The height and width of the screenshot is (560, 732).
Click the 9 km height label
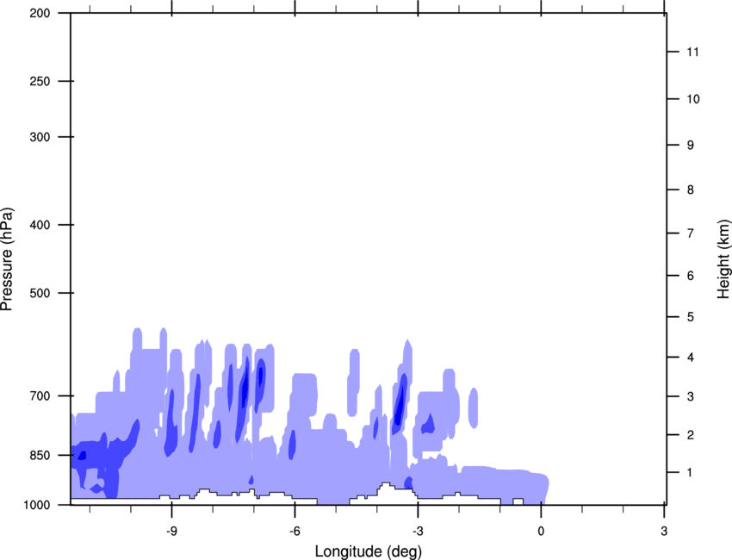[691, 146]
